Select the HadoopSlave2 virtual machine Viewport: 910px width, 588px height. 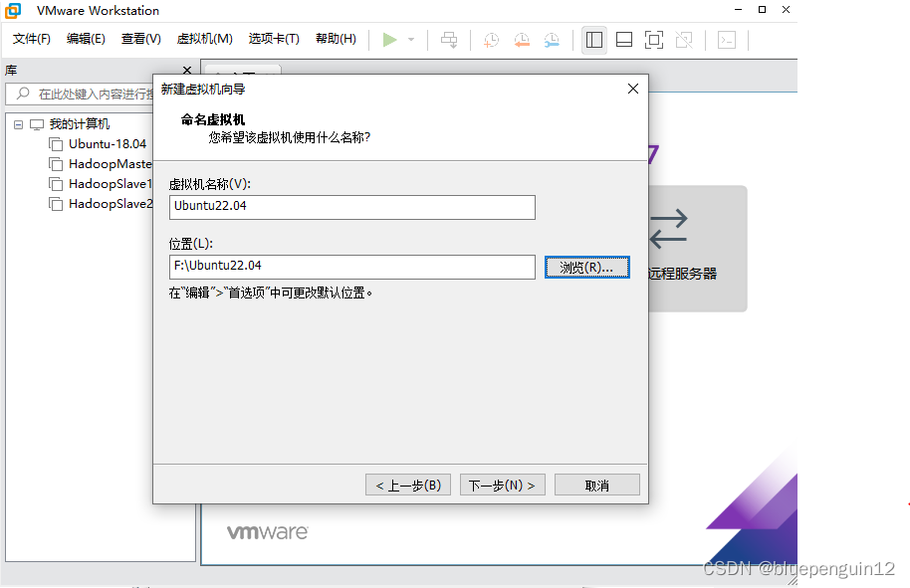pyautogui.click(x=111, y=204)
